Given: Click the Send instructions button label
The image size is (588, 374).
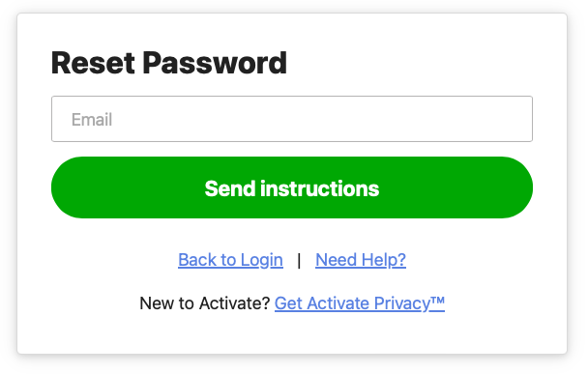Looking at the screenshot, I should pyautogui.click(x=292, y=188).
